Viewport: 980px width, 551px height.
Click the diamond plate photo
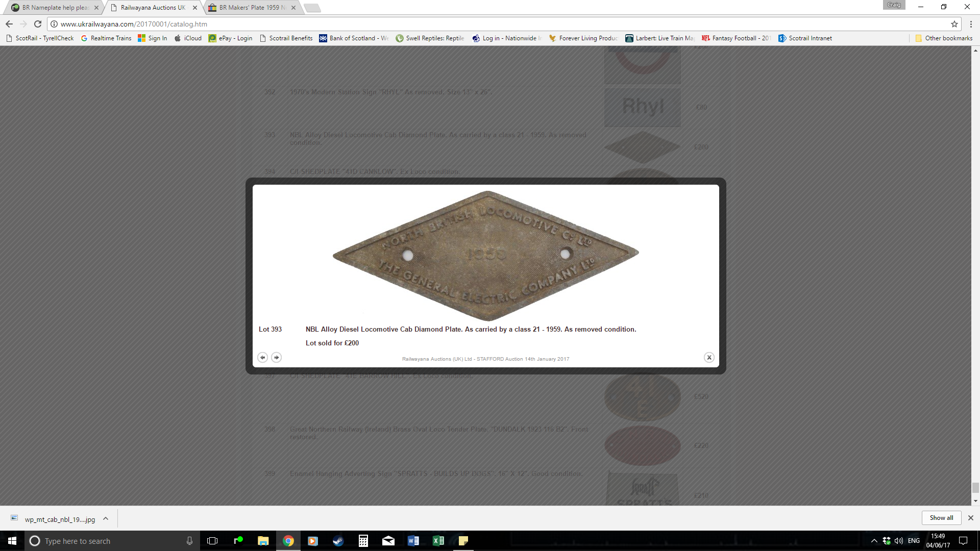tap(486, 256)
